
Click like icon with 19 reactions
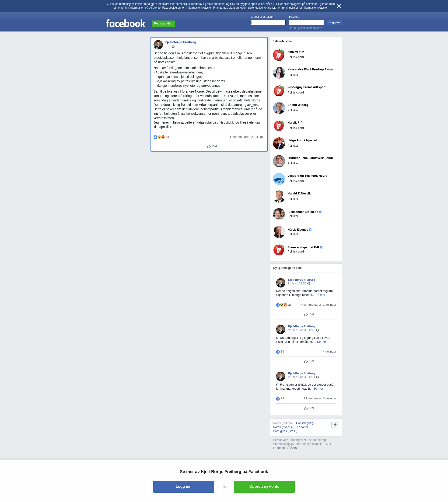pos(278,352)
